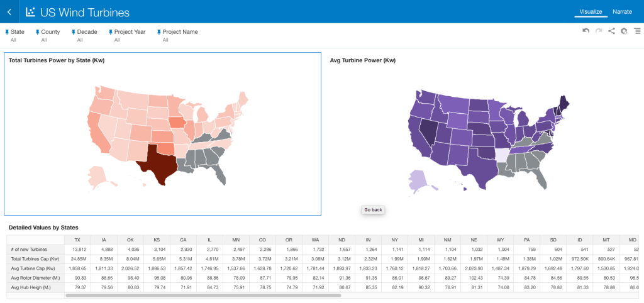Open the share icon
Screen dimensions: 644x303
(x=611, y=31)
